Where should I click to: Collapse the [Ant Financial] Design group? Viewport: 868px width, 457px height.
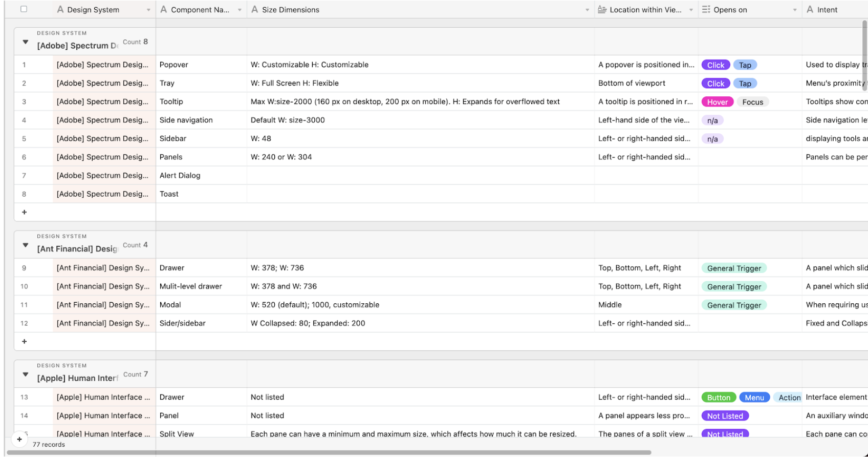coord(25,245)
